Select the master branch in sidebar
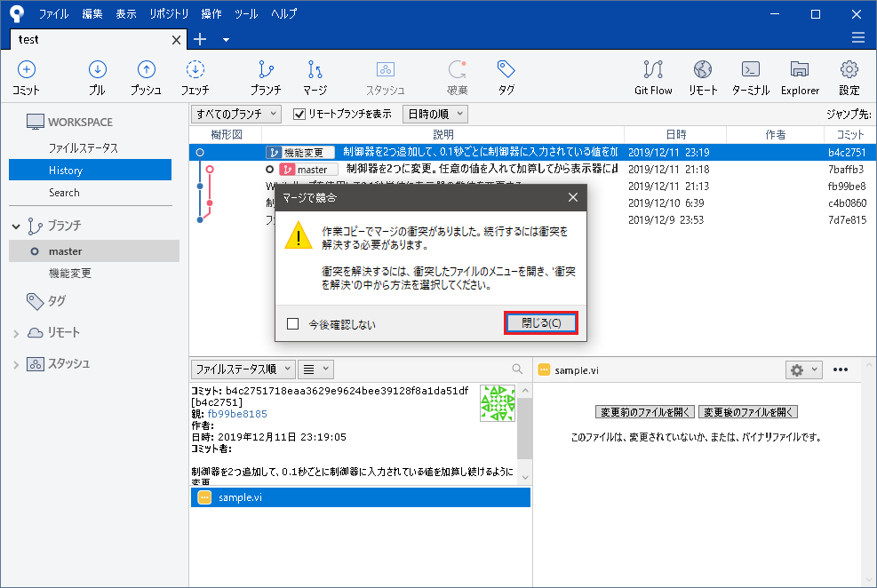Screen dimensions: 877x588 (94, 251)
